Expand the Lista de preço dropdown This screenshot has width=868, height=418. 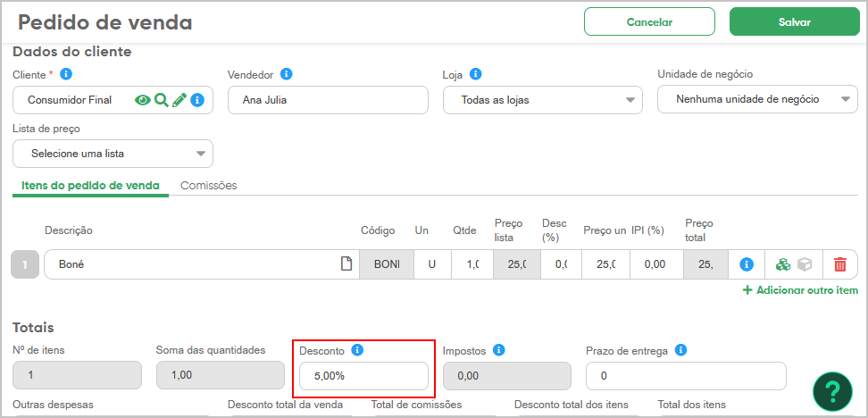coord(113,154)
